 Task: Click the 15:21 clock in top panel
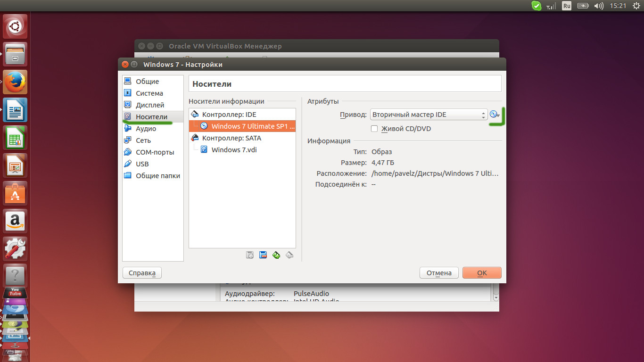[x=618, y=6]
